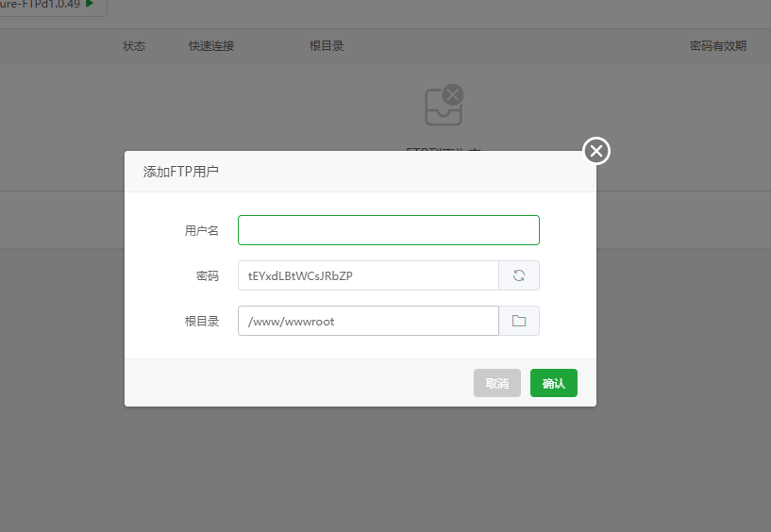The width and height of the screenshot is (771, 532).
Task: Click the password field with tEYxdLBtWCsJRbZP
Action: (x=368, y=275)
